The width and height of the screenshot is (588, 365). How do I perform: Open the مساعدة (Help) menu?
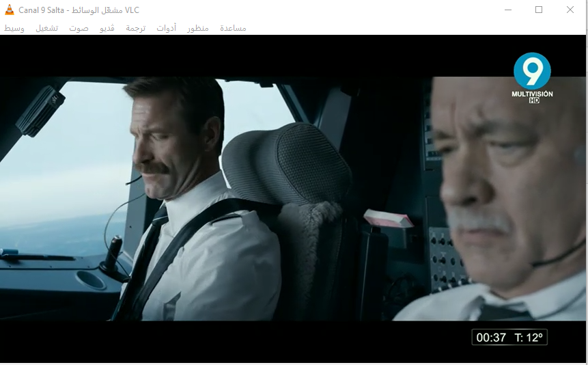pos(233,28)
